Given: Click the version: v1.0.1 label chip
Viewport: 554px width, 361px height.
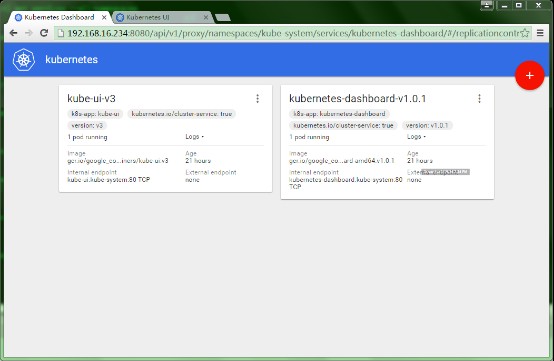Looking at the screenshot, I should point(427,125).
